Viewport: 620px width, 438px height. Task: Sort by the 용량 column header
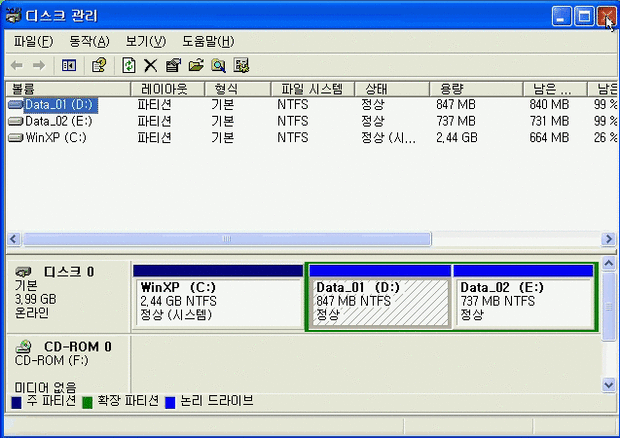[x=476, y=89]
